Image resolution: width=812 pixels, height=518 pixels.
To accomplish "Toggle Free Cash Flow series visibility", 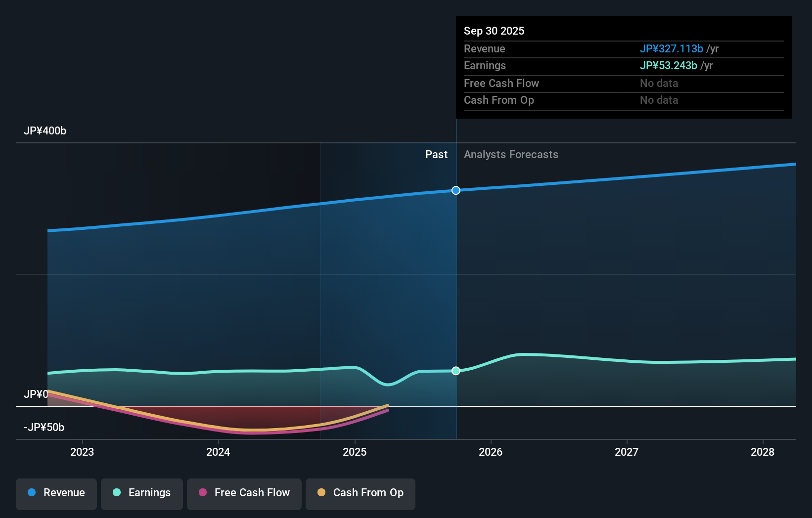I will 244,494.
